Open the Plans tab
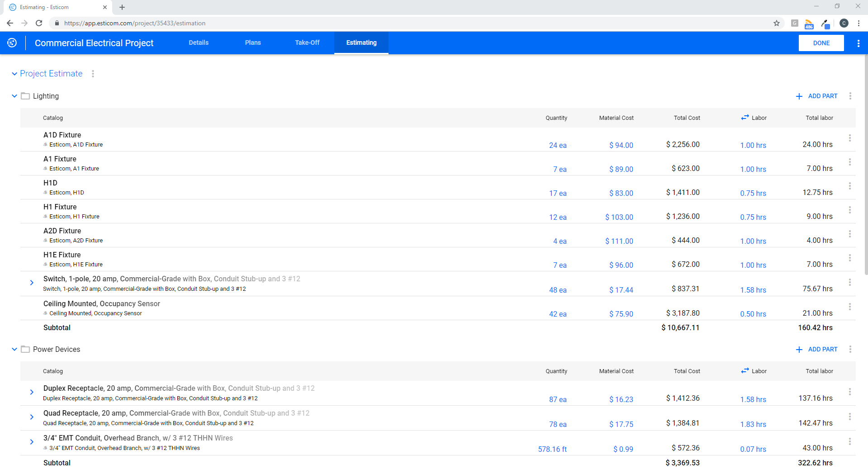The image size is (868, 469). [x=252, y=43]
